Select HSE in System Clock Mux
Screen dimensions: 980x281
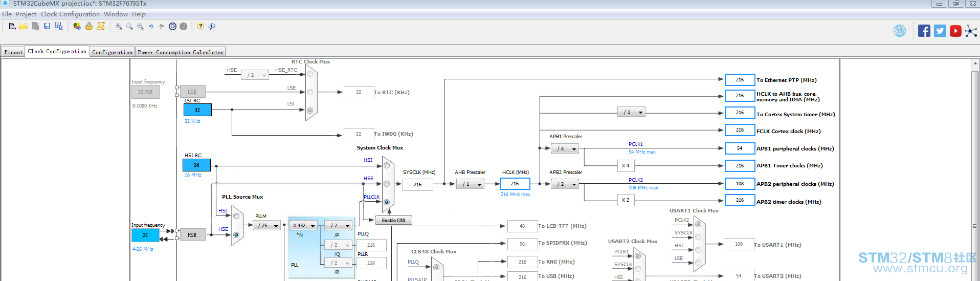click(x=387, y=184)
